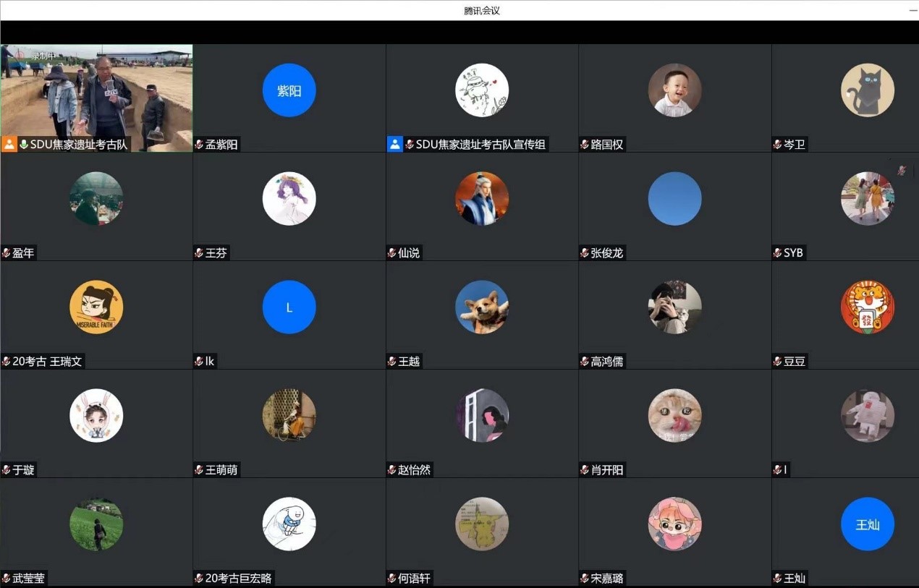Click the green microphone icon of SDU焦家遗址考古队
The width and height of the screenshot is (919, 588).
pyautogui.click(x=24, y=144)
